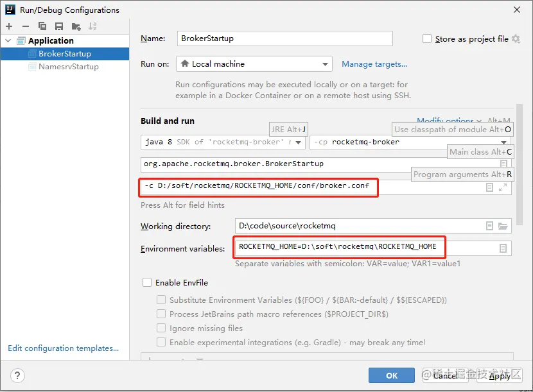Click the Name input field

click(x=285, y=38)
